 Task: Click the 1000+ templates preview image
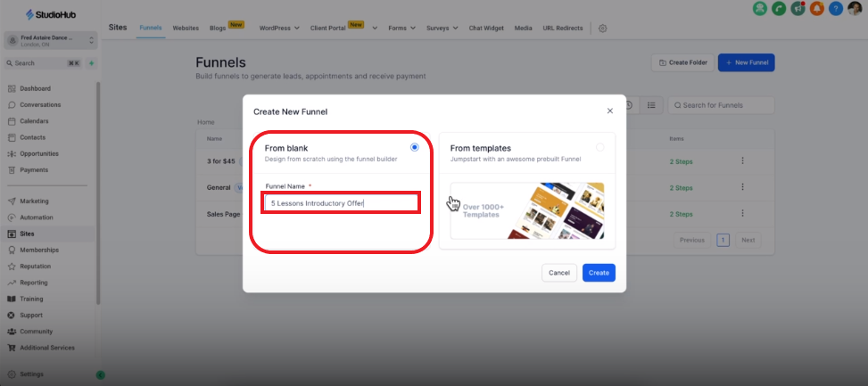click(x=527, y=210)
